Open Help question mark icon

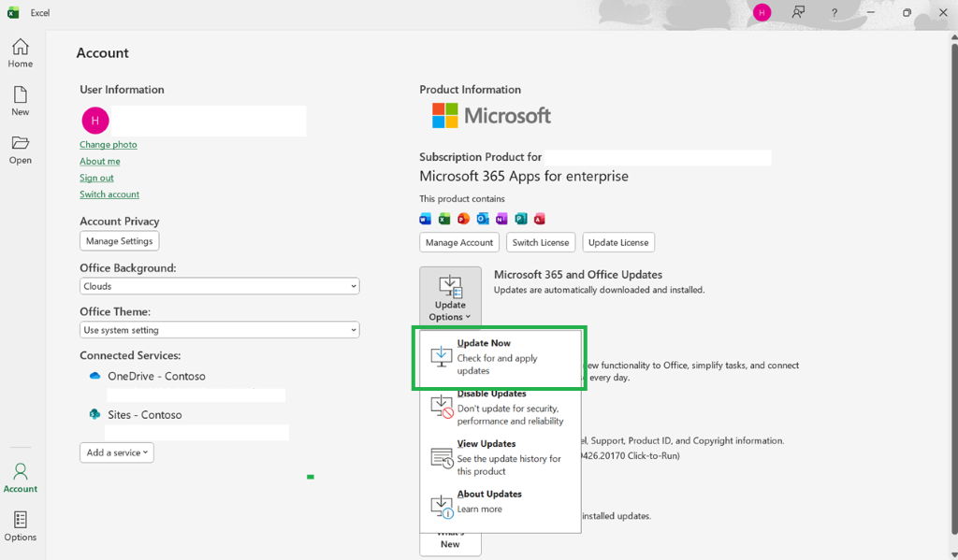(x=834, y=12)
